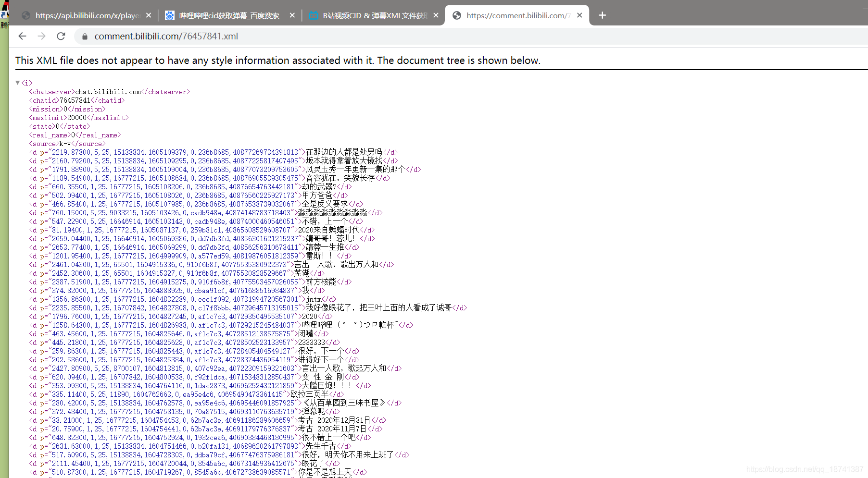
Task: Focus the address bar with comment.bilibili.com URL
Action: [x=471, y=37]
